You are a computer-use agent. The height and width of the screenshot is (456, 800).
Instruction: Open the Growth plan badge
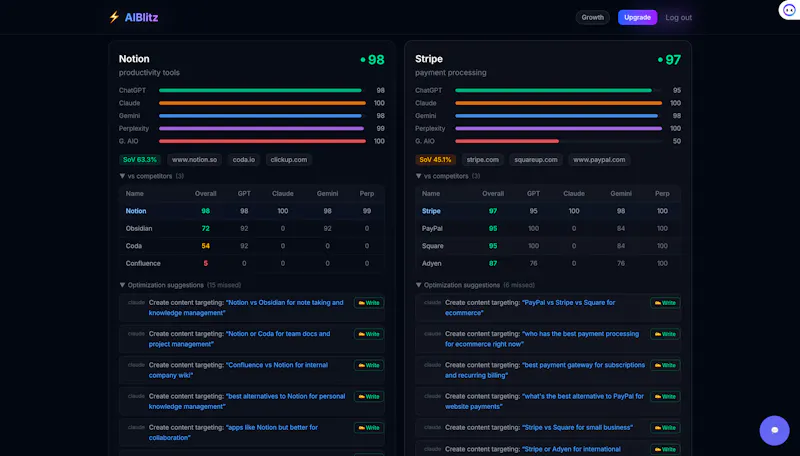tap(592, 17)
